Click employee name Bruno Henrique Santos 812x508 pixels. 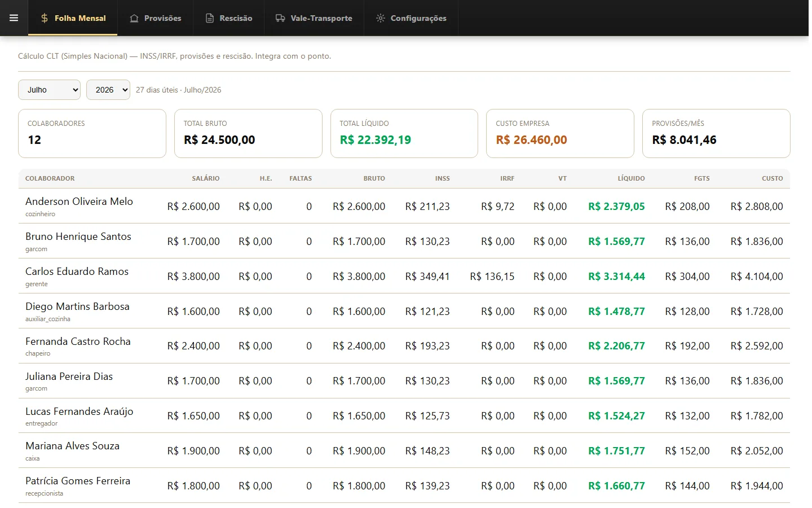tap(78, 237)
